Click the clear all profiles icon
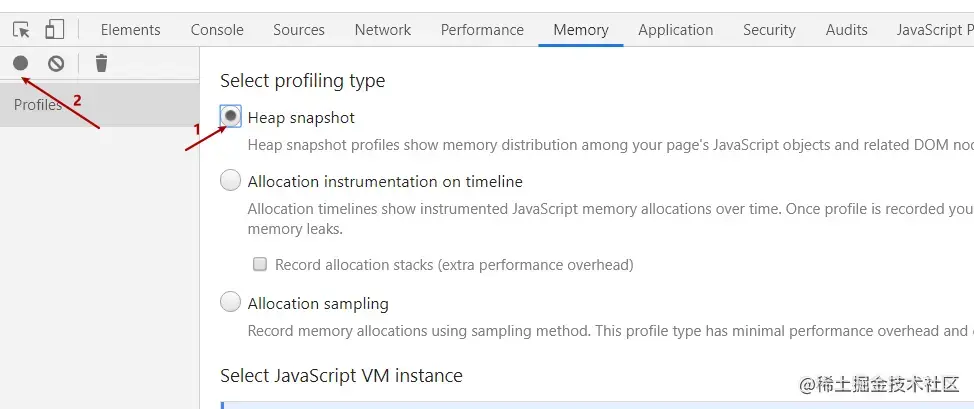This screenshot has height=409, width=974. point(56,64)
